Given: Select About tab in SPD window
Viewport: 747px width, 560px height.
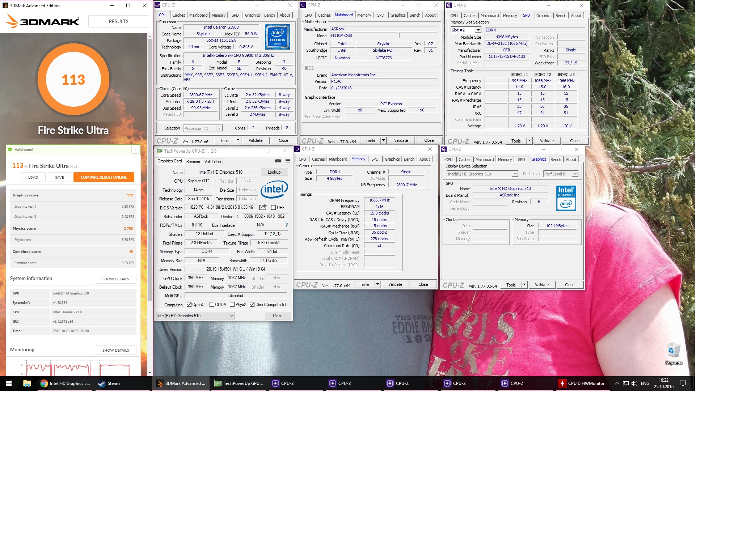Looking at the screenshot, I should pyautogui.click(x=576, y=16).
